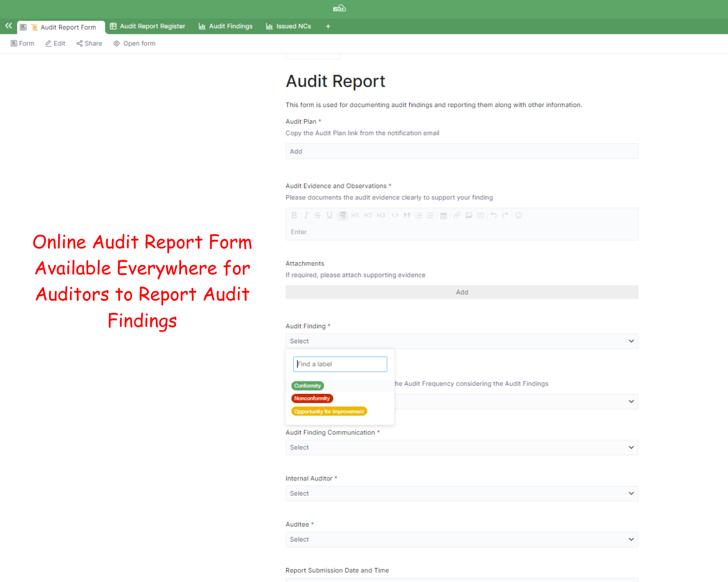Collapse the sidebar with the double-chevron icon
Image resolution: width=728 pixels, height=582 pixels.
click(8, 26)
